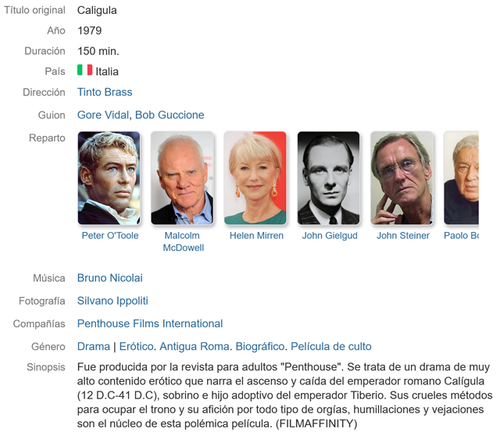The image size is (500, 446).
Task: Click the first cast photo, Peter O'Toole
Action: (109, 178)
